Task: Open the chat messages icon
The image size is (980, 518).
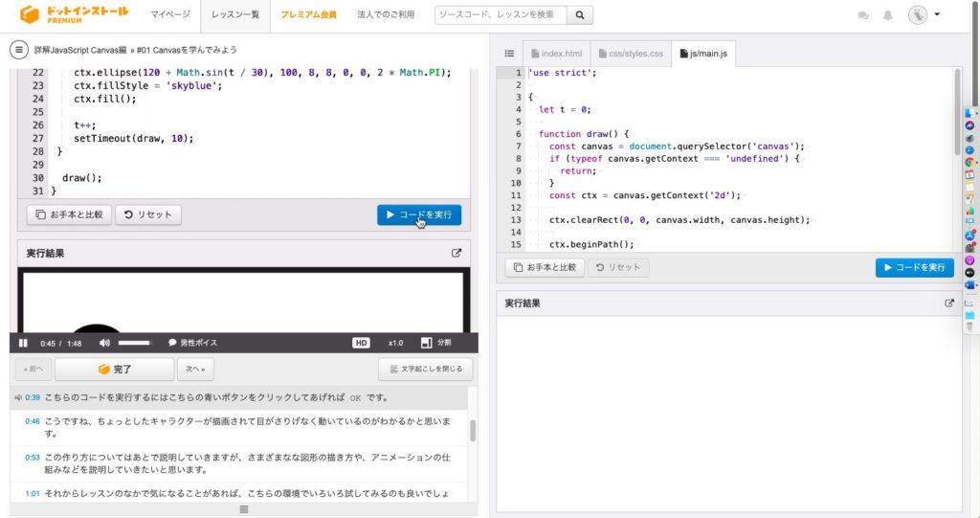Action: [863, 15]
